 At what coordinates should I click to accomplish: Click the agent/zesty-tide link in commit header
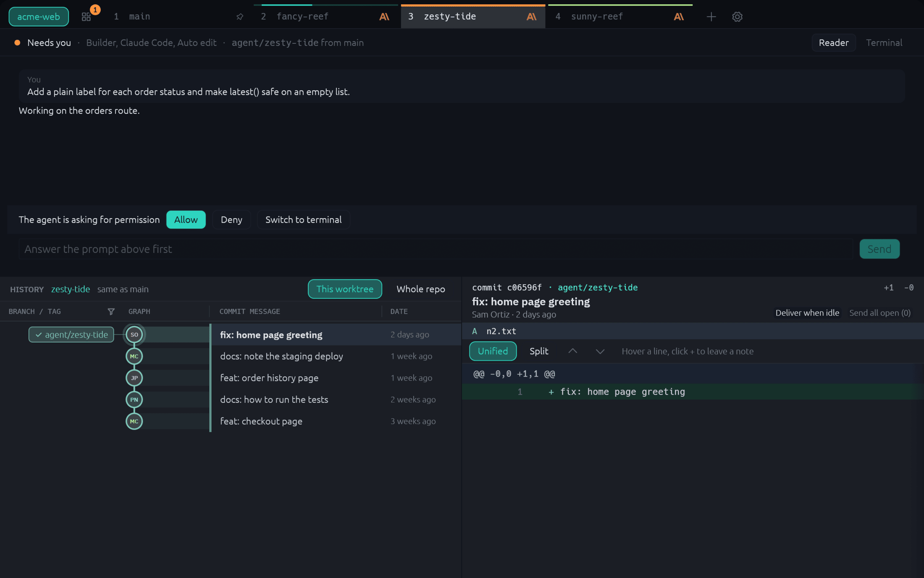pos(597,288)
